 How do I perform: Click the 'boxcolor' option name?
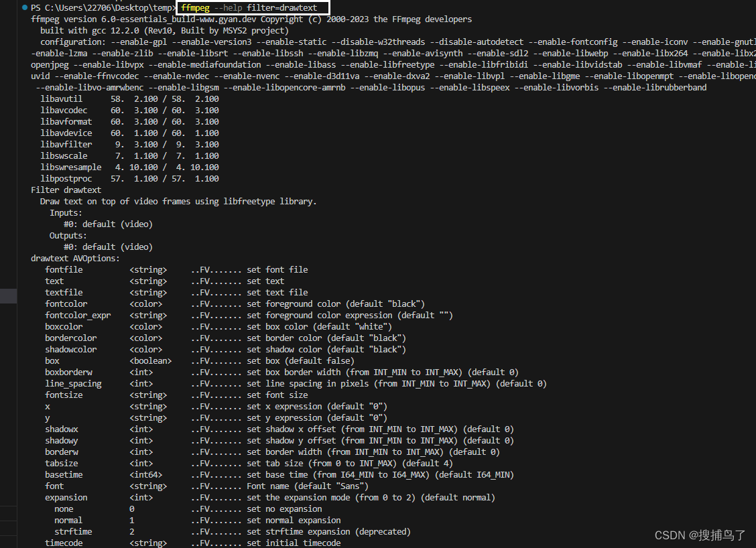pyautogui.click(x=64, y=327)
